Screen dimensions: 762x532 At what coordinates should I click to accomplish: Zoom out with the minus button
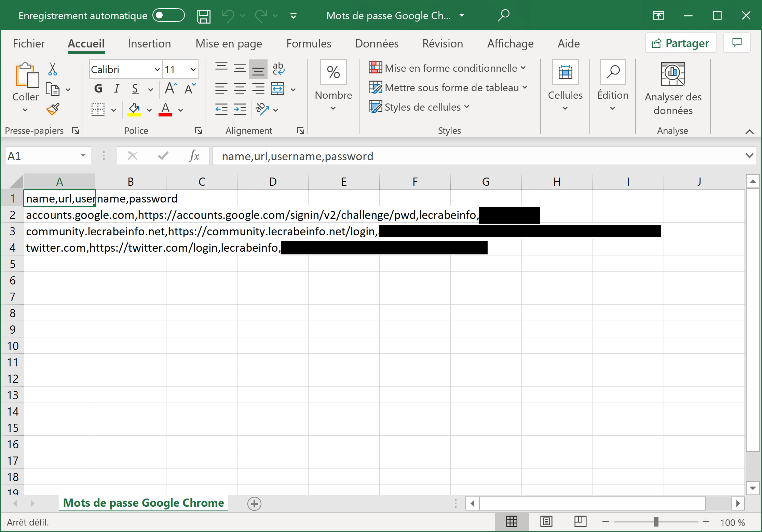[605, 522]
